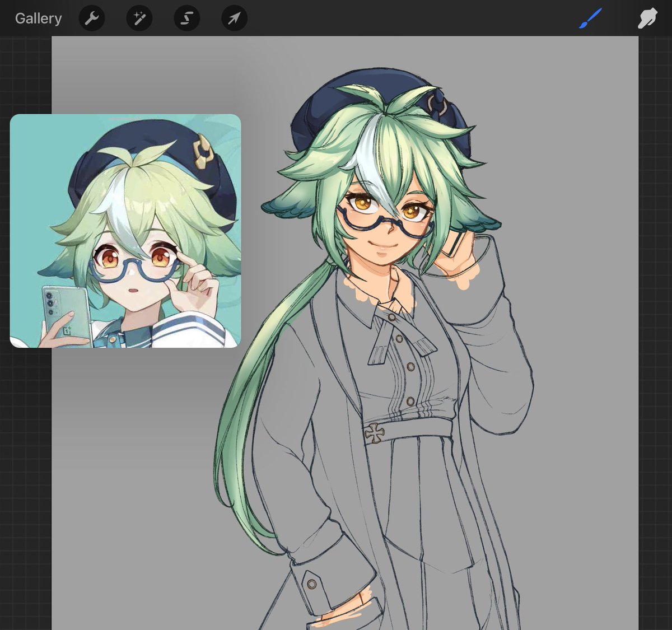Select the Brush tool
672x630 pixels.
[x=590, y=18]
